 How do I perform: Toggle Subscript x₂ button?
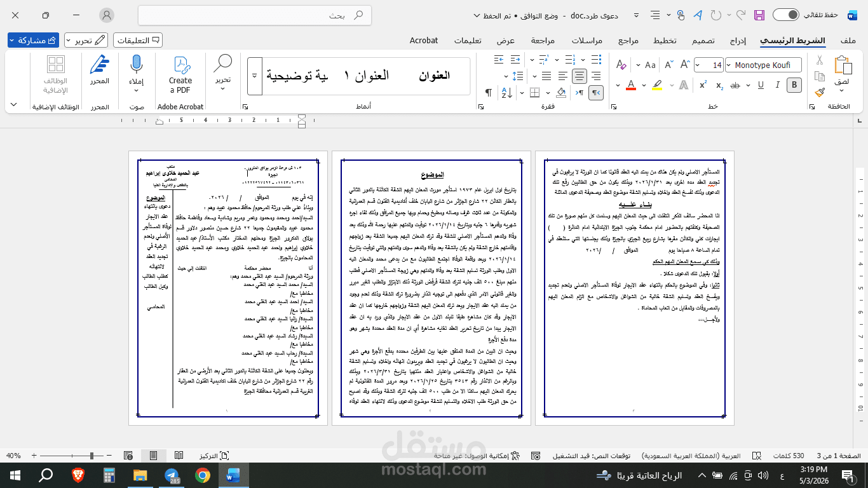(720, 85)
